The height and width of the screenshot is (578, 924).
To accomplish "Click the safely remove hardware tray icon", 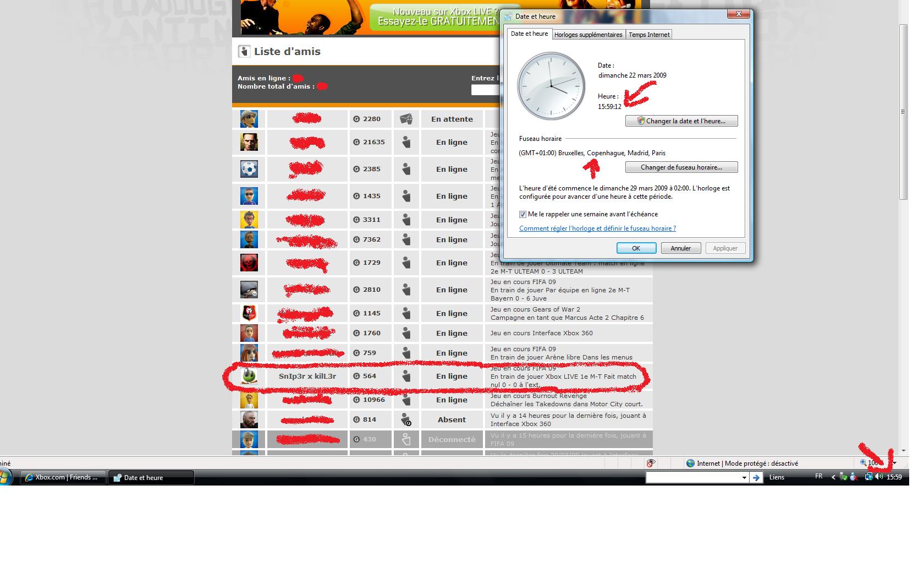I will point(843,477).
